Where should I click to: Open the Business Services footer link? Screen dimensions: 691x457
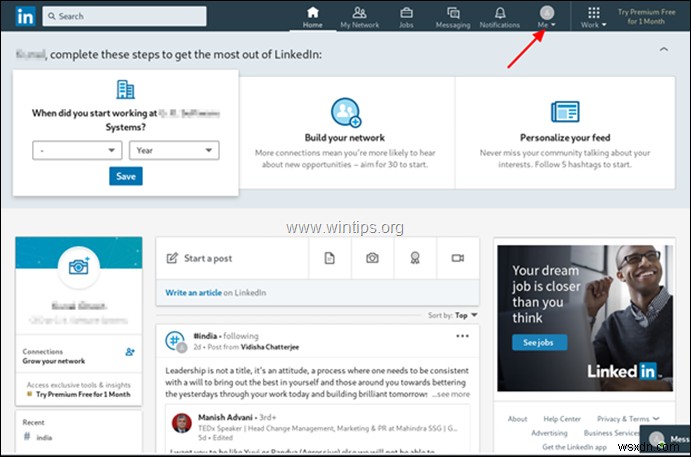click(x=611, y=433)
